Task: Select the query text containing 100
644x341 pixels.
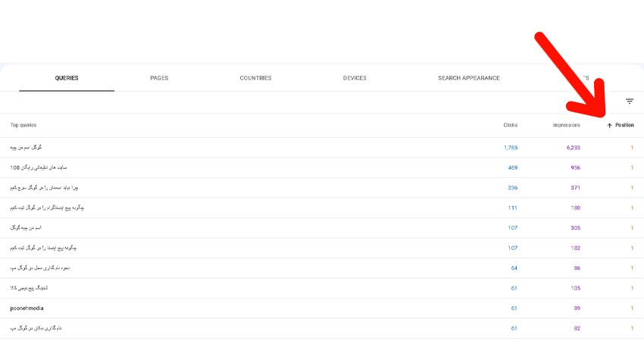Action: (38, 167)
